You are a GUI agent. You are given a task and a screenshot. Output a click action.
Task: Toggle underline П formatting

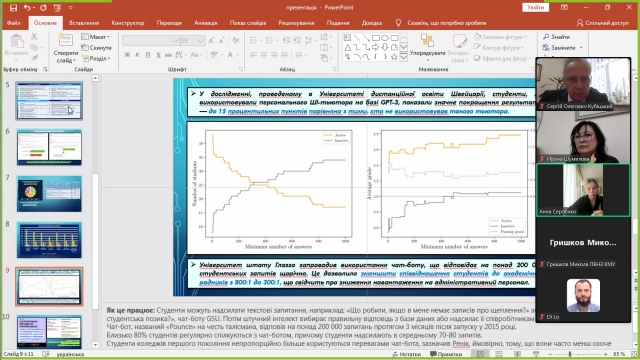(x=148, y=54)
